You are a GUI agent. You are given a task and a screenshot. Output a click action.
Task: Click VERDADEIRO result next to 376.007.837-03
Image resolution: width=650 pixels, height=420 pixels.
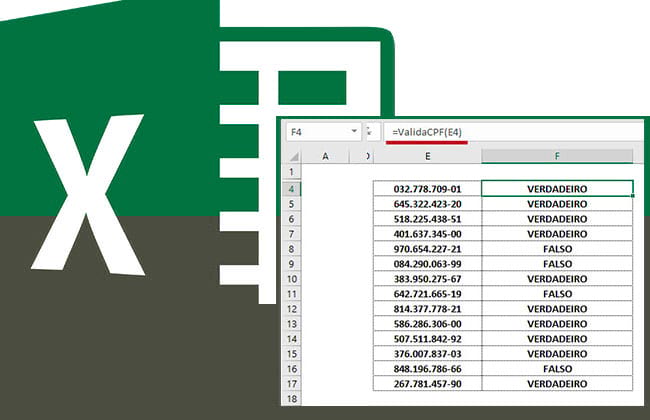coord(557,354)
